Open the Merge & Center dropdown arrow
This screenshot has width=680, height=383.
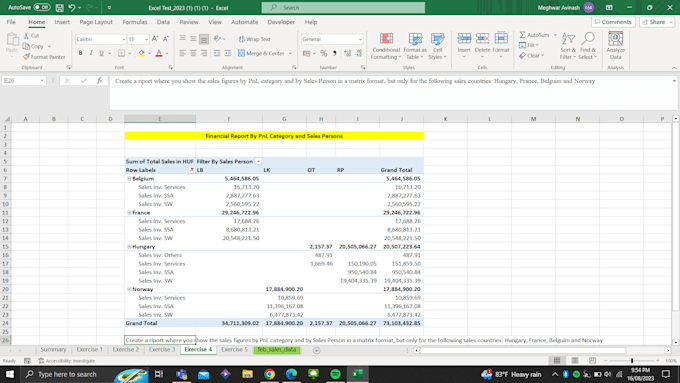290,53
